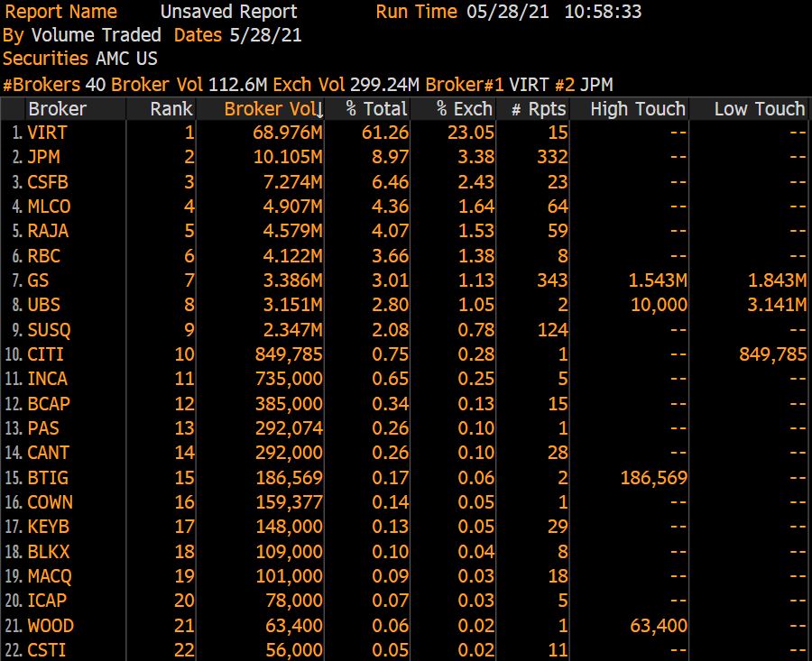Screen dimensions: 812x661
Task: Select broker KEYB in row 17
Action: (48, 527)
